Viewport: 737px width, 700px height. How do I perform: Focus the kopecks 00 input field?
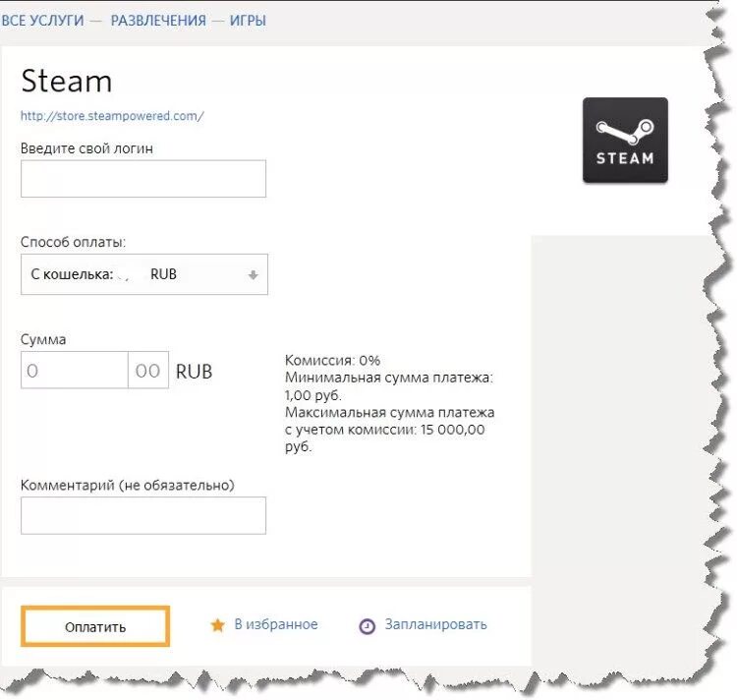(x=148, y=370)
